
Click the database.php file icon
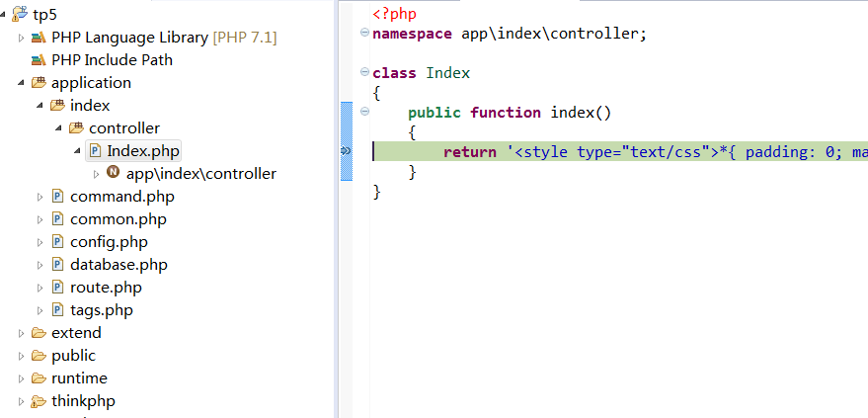(57, 264)
